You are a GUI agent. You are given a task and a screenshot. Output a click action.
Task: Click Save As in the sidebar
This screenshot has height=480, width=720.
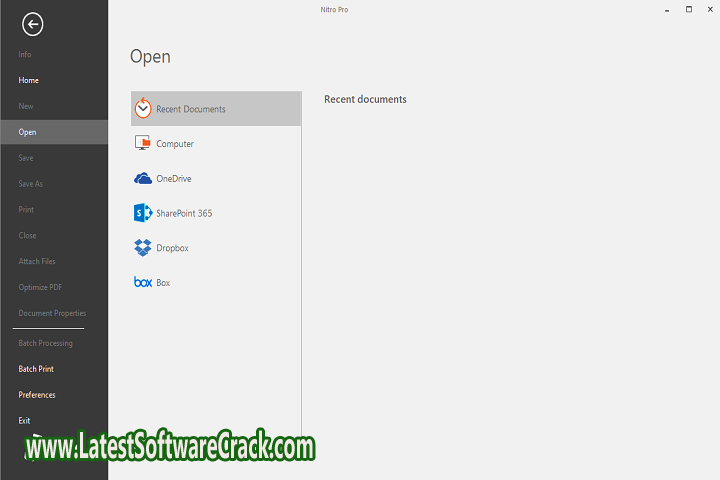pos(31,184)
